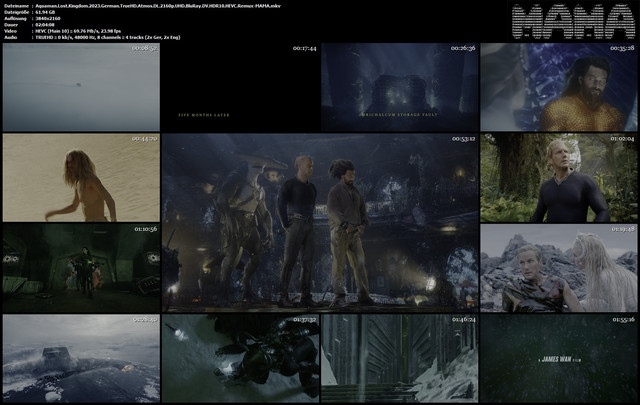Click the file size value 61.94 GB

coord(45,12)
